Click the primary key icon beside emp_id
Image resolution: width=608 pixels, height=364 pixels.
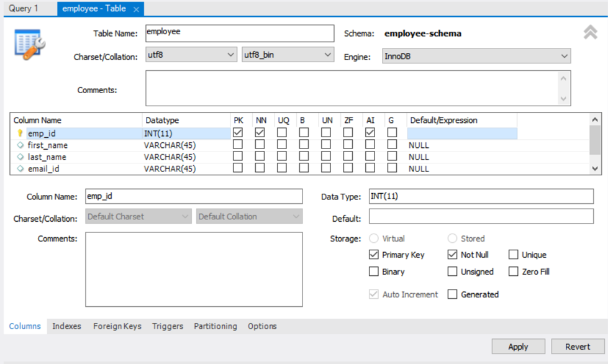point(20,134)
